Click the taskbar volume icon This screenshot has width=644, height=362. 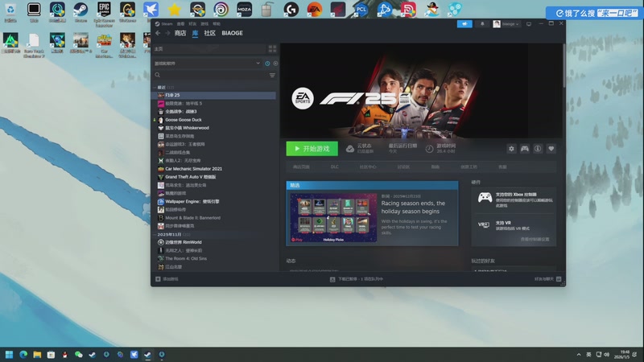(607, 355)
